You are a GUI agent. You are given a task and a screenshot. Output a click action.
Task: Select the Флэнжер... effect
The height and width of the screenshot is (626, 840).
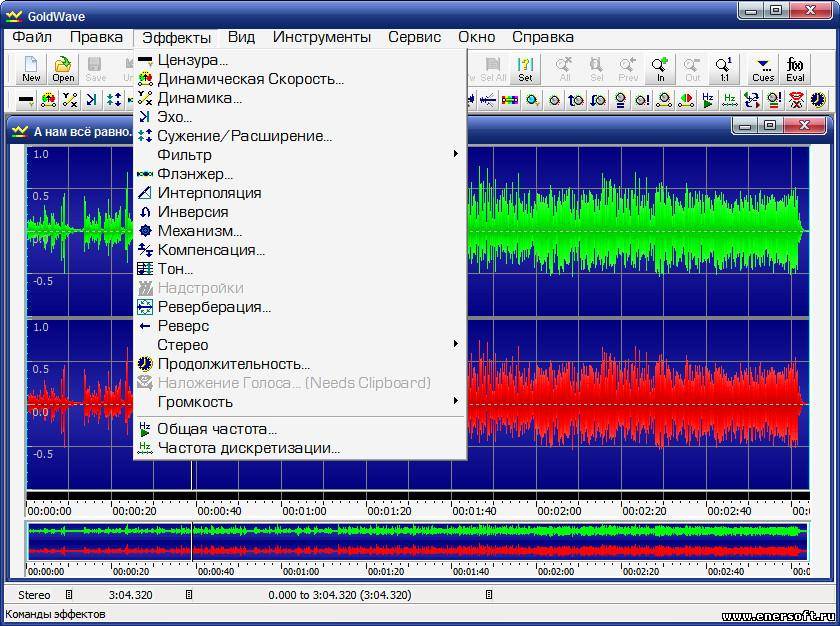pos(300,174)
